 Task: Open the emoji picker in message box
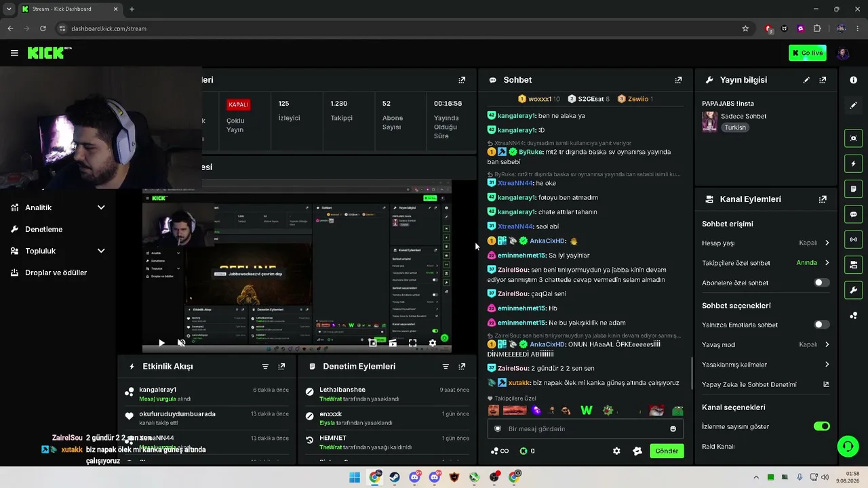(x=673, y=429)
